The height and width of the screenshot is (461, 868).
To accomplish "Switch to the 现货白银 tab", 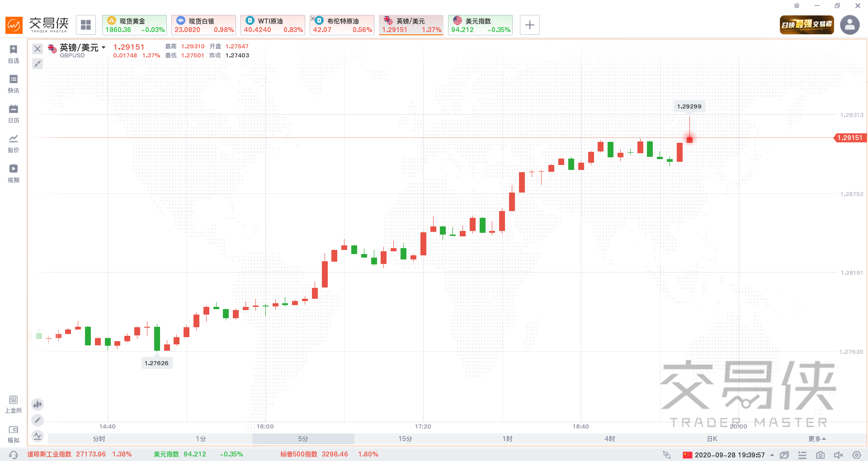I will click(x=203, y=25).
